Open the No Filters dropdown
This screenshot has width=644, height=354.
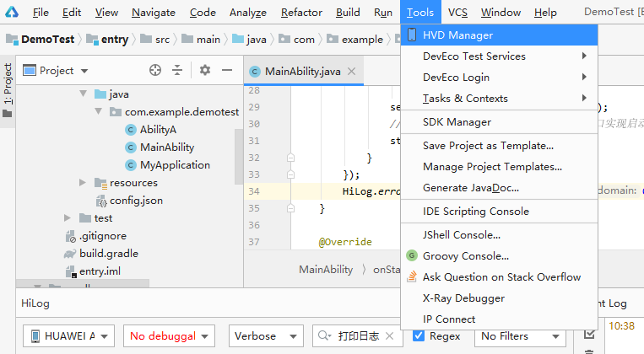(520, 336)
